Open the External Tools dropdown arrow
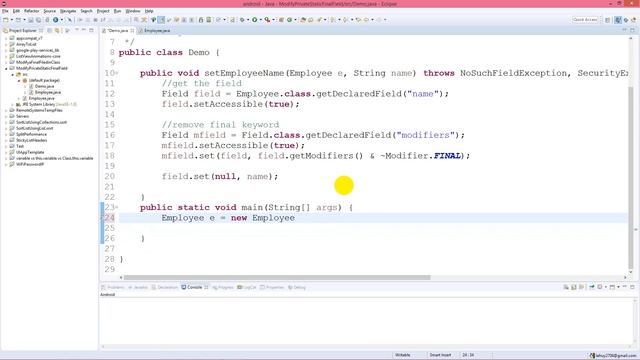The width and height of the screenshot is (640, 360). click(273, 20)
